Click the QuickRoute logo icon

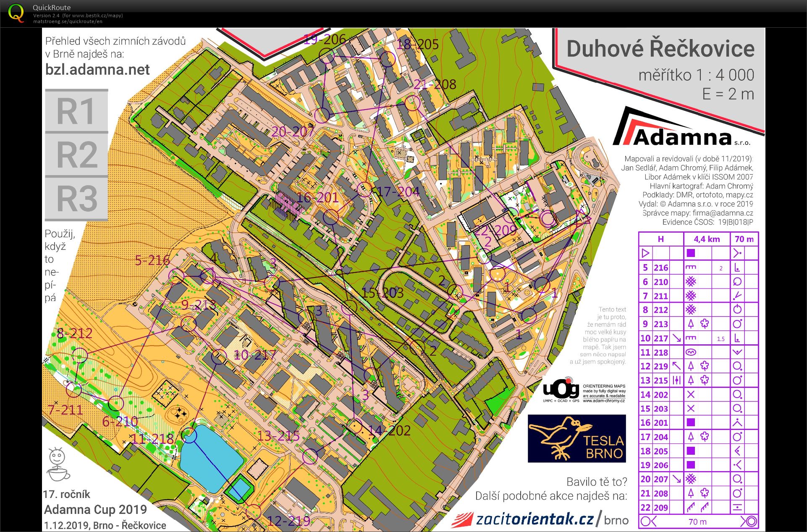coord(16,13)
